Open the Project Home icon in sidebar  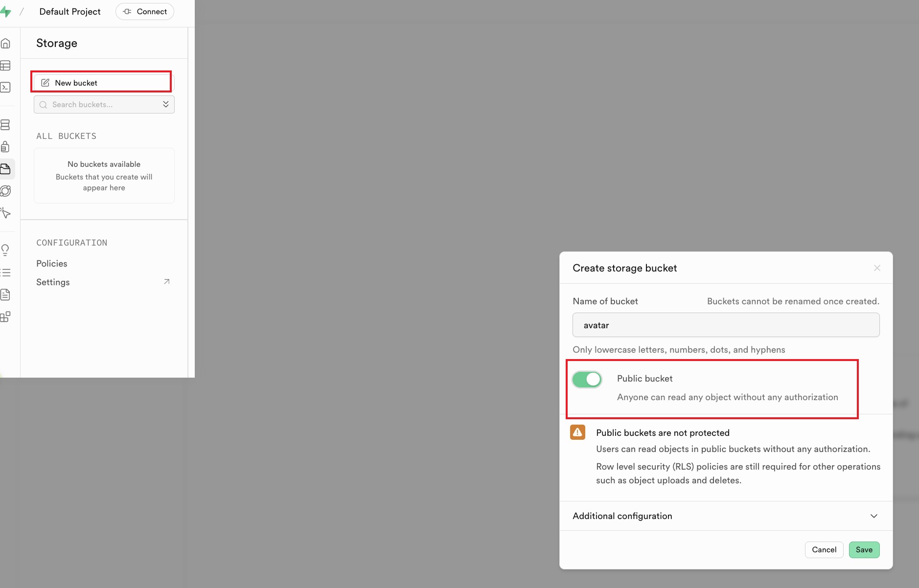[5, 44]
